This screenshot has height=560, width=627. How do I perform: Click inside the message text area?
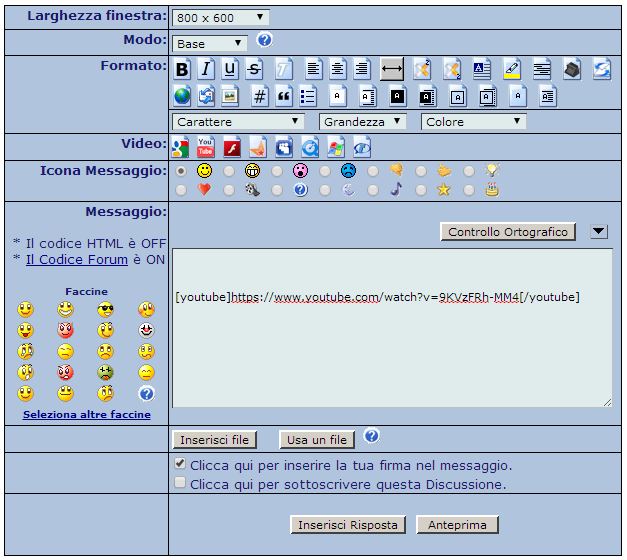point(392,328)
